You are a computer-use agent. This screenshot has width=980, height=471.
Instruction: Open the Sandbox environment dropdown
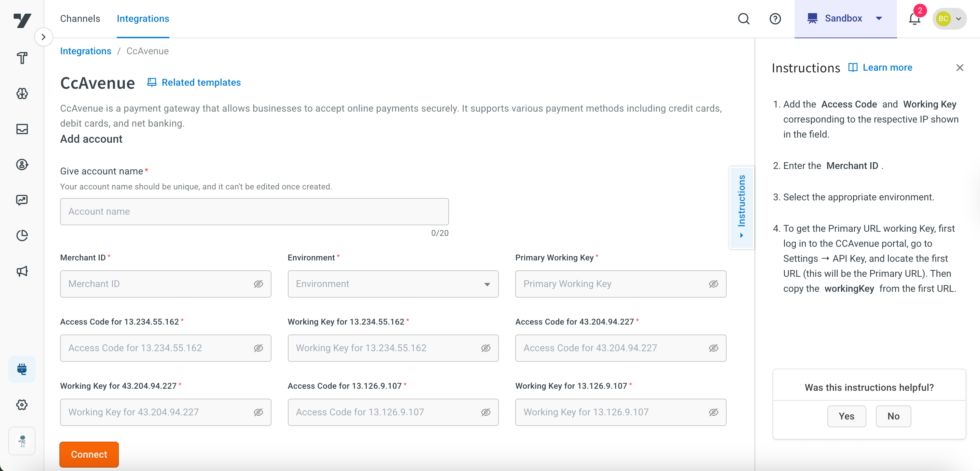point(845,19)
